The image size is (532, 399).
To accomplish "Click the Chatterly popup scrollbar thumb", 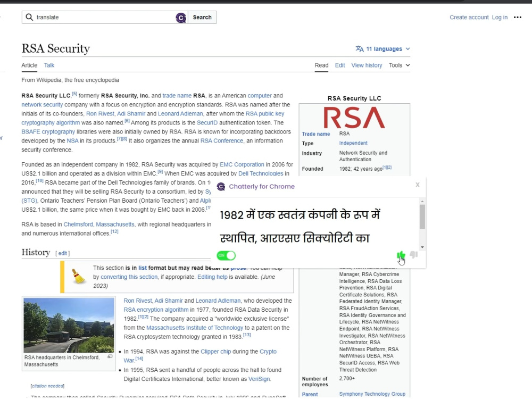I will click(x=422, y=217).
